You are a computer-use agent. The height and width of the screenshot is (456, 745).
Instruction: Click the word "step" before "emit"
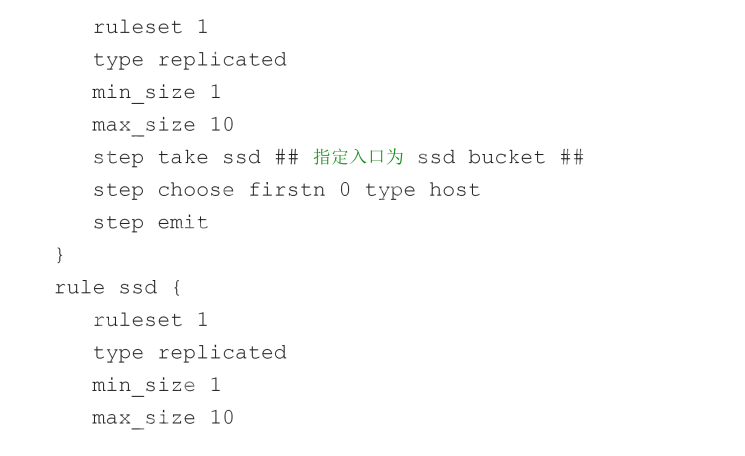(118, 222)
